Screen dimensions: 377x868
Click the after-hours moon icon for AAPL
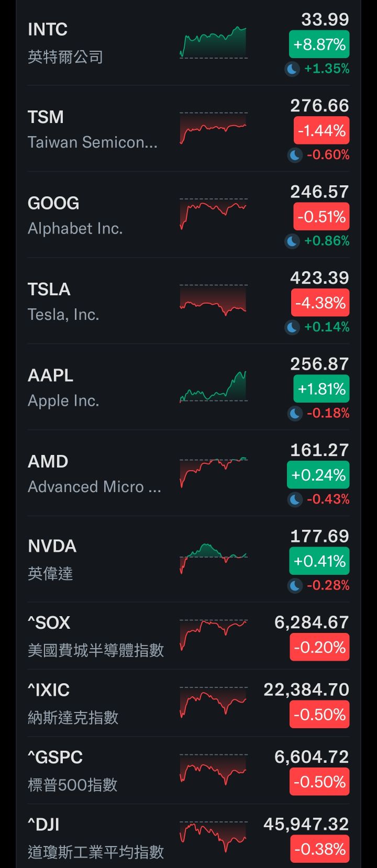coord(295,413)
